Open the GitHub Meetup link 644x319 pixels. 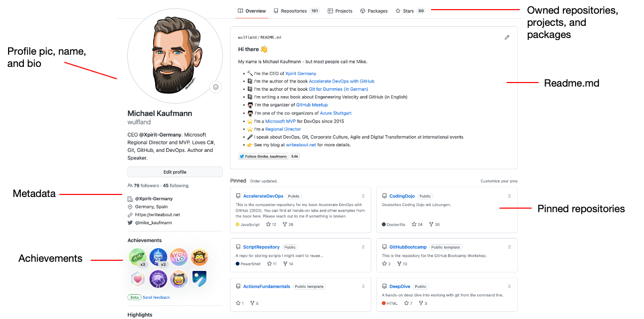tap(312, 105)
